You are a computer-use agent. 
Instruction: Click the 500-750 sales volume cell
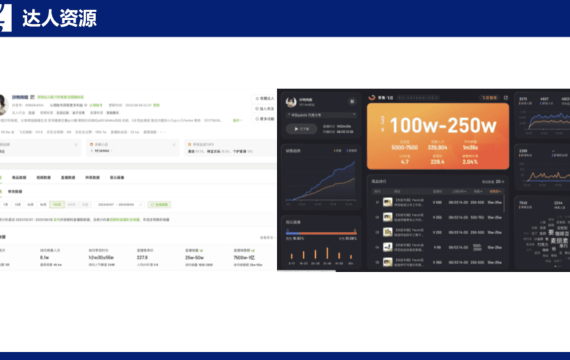point(477,217)
